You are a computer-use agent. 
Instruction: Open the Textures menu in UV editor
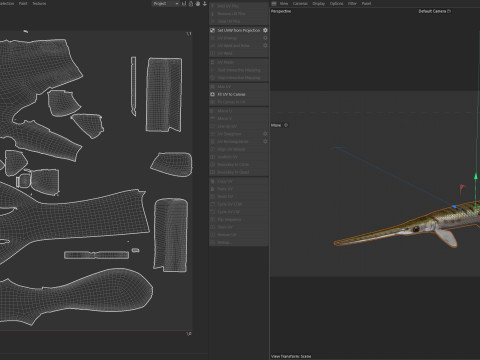point(39,3)
